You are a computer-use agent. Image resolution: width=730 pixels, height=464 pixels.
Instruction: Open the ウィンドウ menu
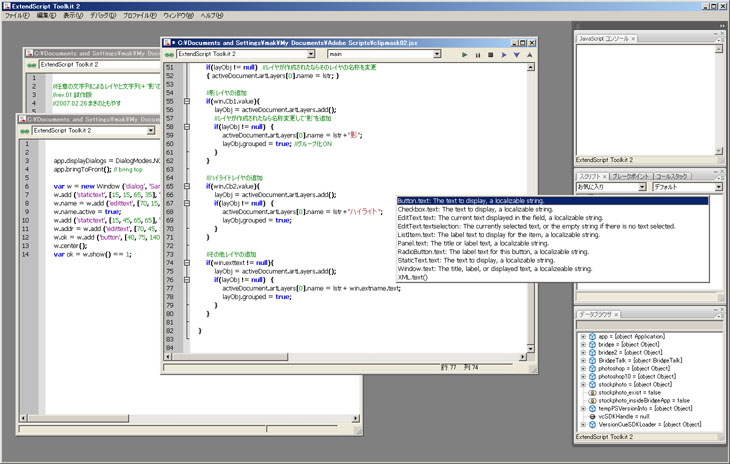[178, 15]
